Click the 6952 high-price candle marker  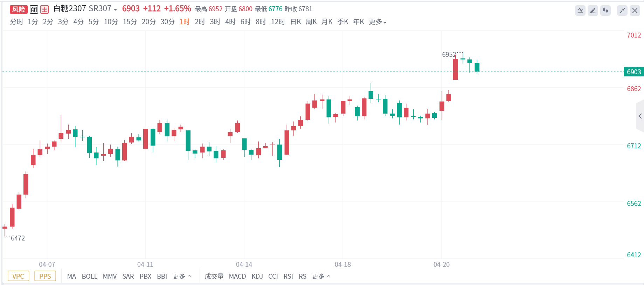pyautogui.click(x=449, y=54)
